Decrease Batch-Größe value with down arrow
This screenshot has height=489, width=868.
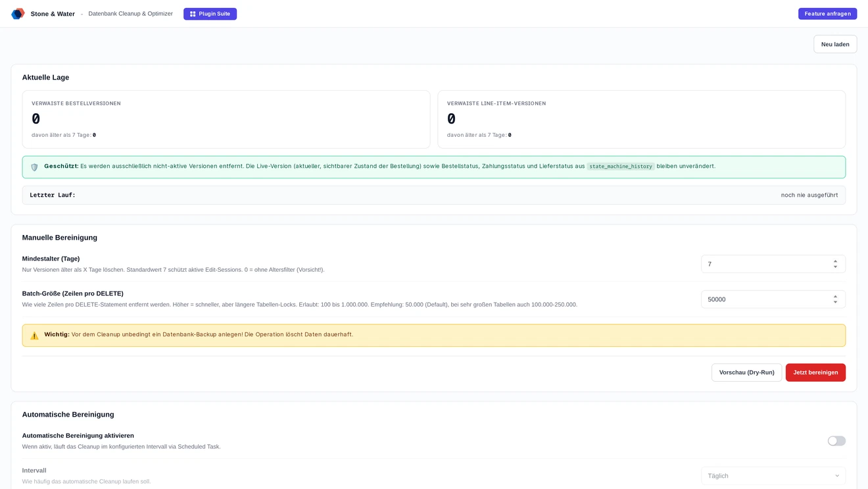point(836,302)
